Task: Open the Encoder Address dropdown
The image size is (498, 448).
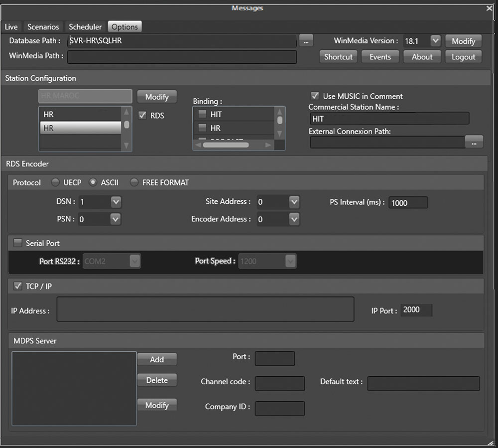Action: click(294, 219)
